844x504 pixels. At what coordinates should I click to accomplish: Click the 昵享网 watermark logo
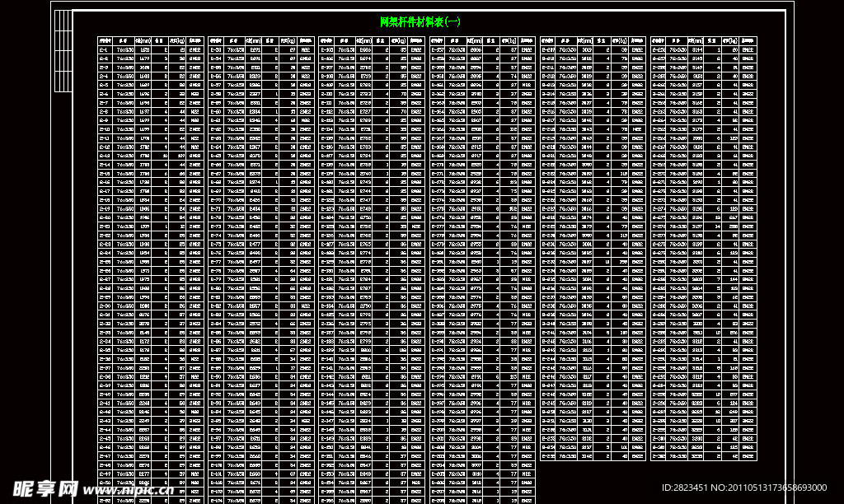(x=45, y=489)
